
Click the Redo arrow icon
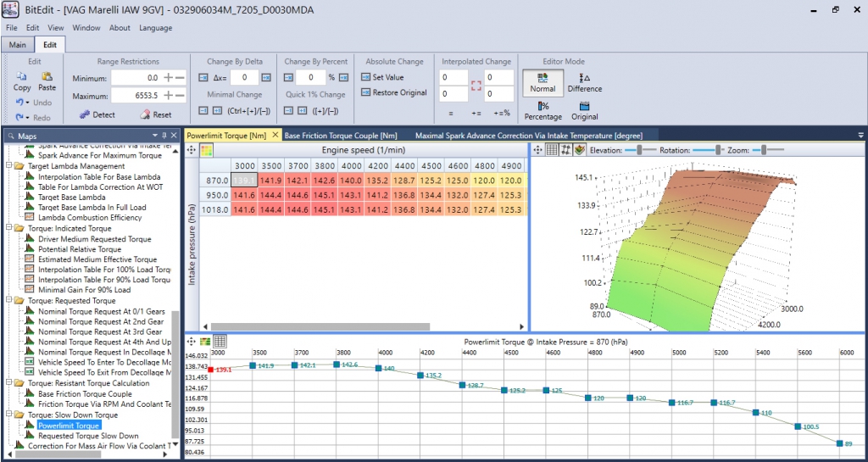[19, 117]
